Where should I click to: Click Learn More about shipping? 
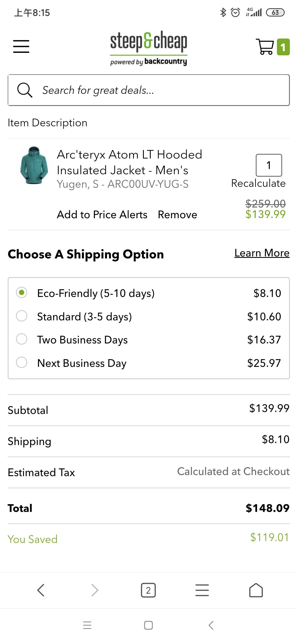coord(262,253)
